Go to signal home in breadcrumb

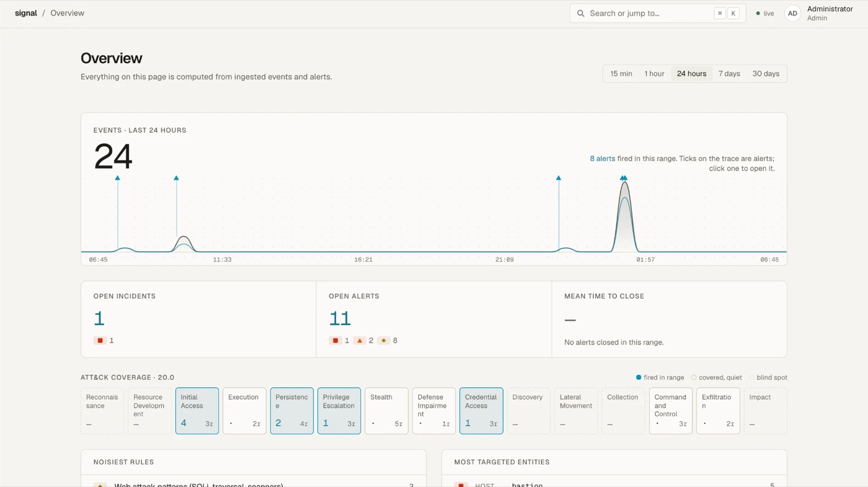click(x=26, y=13)
